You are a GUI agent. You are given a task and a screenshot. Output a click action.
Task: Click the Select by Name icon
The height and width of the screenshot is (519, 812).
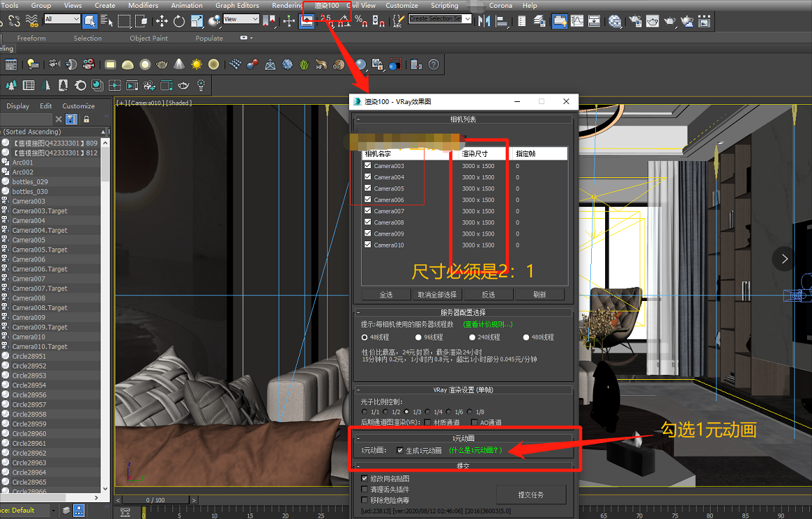[x=107, y=21]
